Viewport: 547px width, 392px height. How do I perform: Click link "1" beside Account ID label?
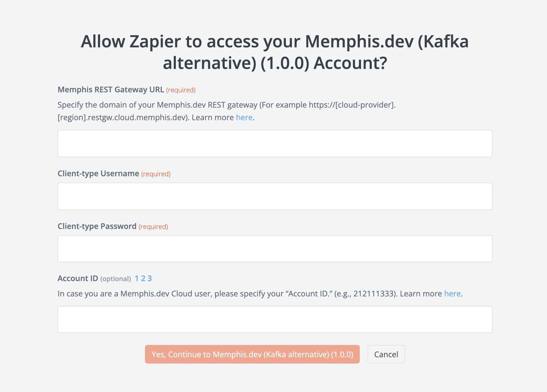pyautogui.click(x=137, y=278)
